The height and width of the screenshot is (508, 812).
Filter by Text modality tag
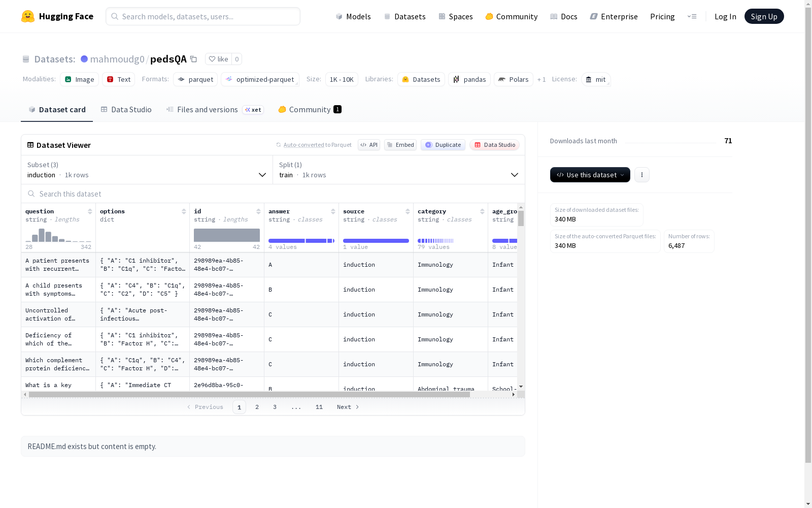point(119,79)
